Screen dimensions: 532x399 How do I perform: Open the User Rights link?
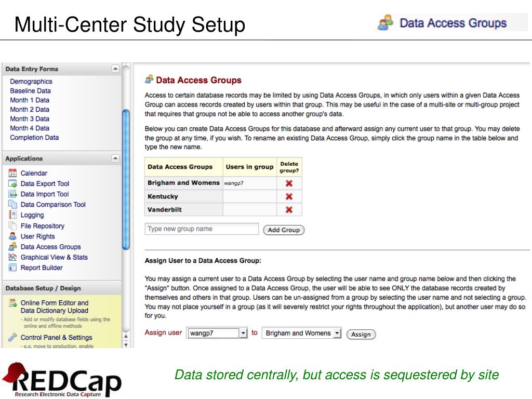(x=37, y=236)
